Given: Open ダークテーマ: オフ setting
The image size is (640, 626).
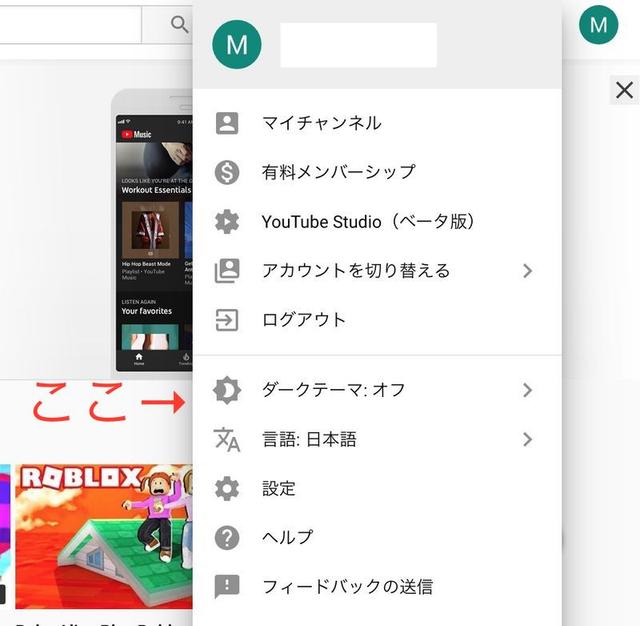Looking at the screenshot, I should pyautogui.click(x=377, y=390).
